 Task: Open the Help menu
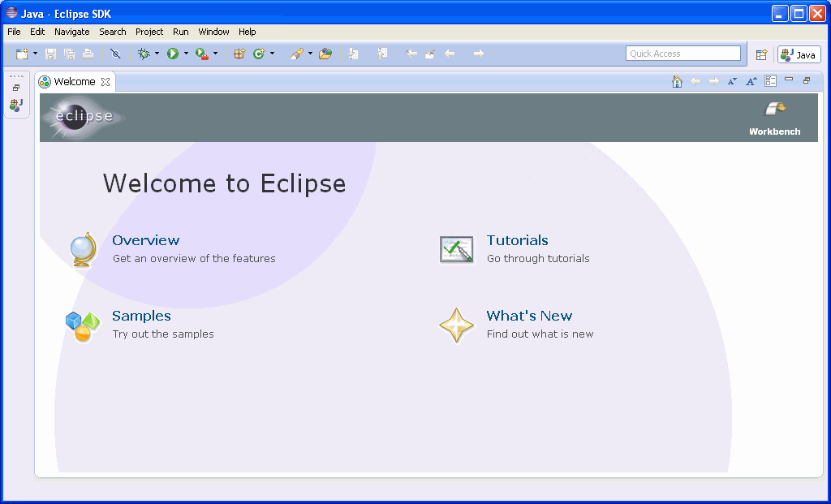(x=247, y=32)
